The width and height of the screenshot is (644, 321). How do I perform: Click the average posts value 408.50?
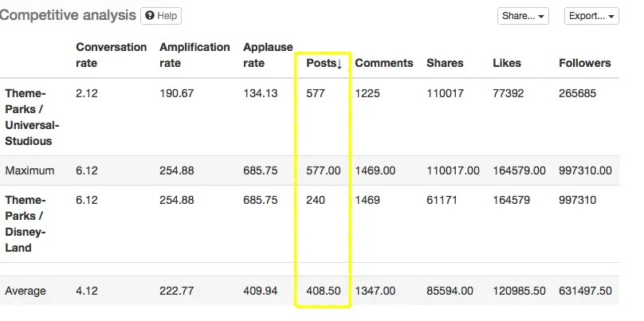click(323, 292)
